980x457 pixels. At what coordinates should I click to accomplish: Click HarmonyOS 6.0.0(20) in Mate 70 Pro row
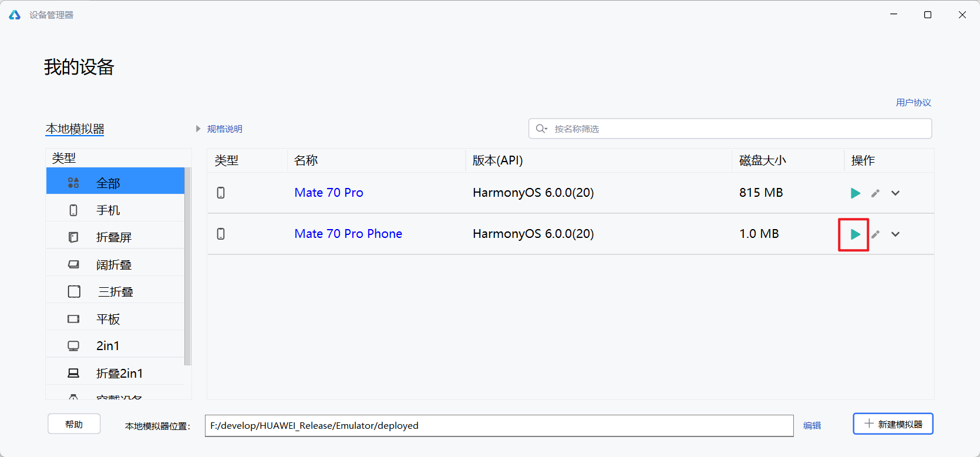click(x=533, y=193)
